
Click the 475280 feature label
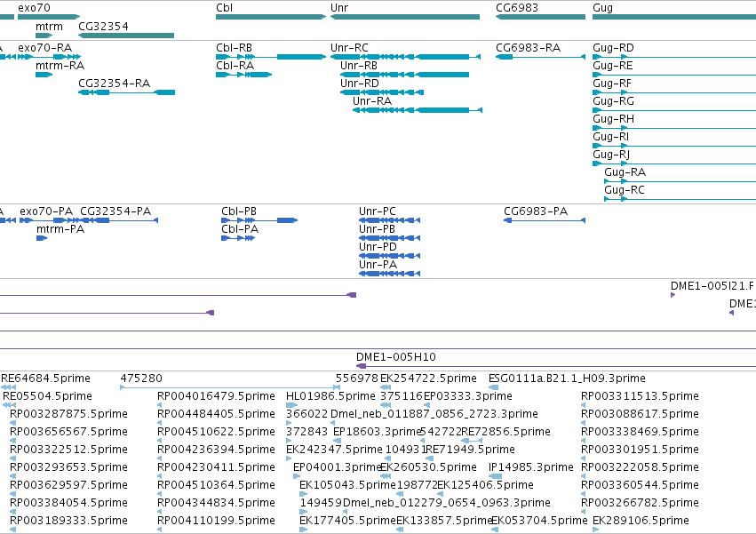pos(141,379)
